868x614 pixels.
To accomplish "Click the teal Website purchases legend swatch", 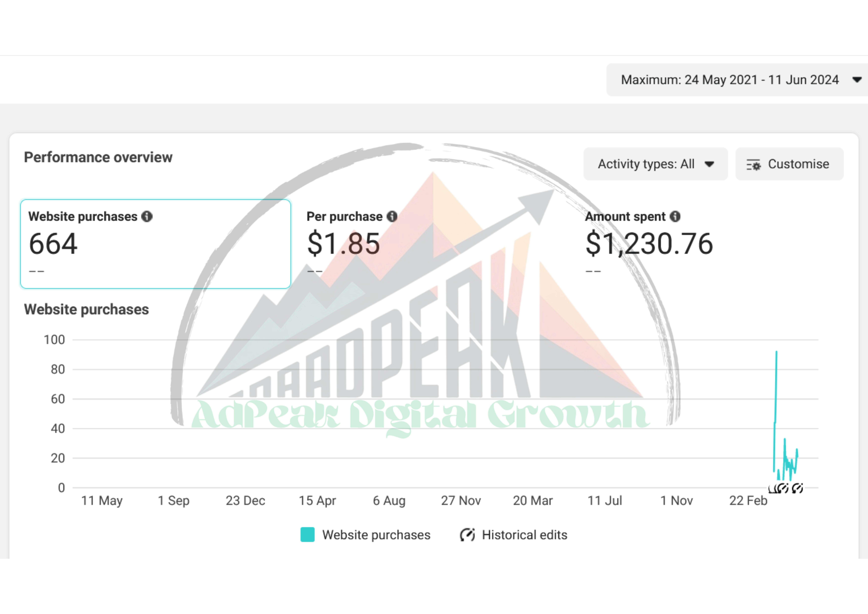I will click(x=307, y=535).
